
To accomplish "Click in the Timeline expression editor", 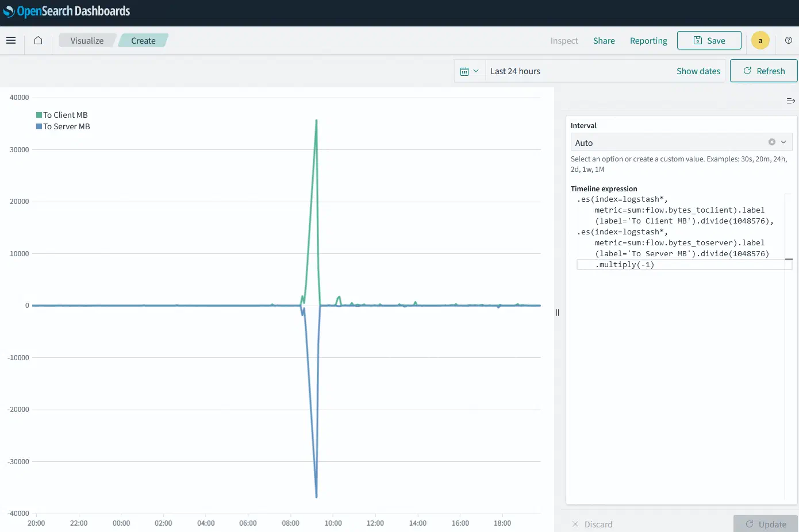I will click(681, 346).
